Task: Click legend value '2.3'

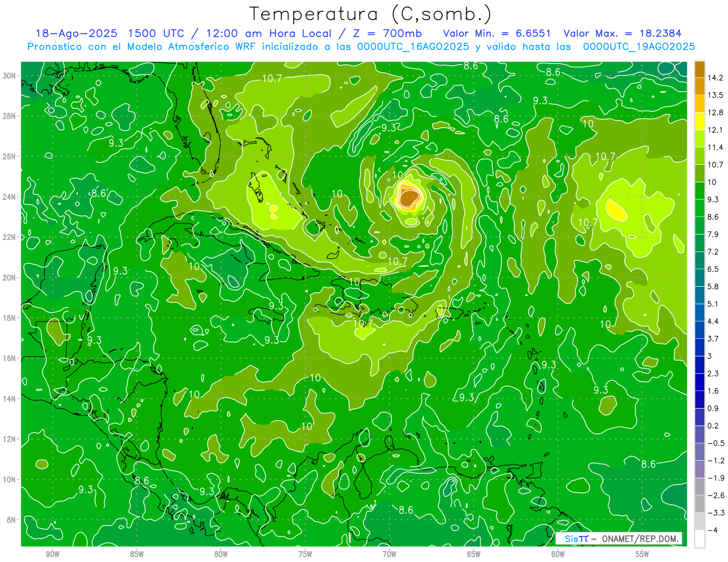Action: (713, 373)
